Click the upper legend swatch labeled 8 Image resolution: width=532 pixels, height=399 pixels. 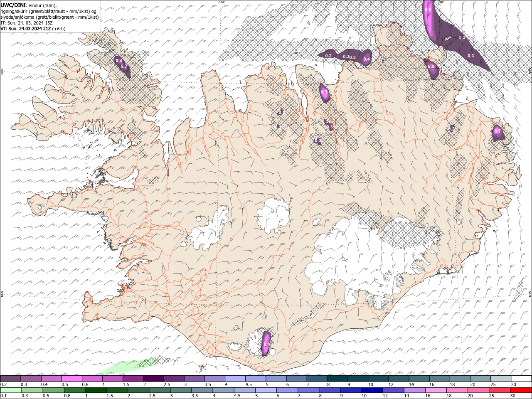pyautogui.click(x=337, y=379)
